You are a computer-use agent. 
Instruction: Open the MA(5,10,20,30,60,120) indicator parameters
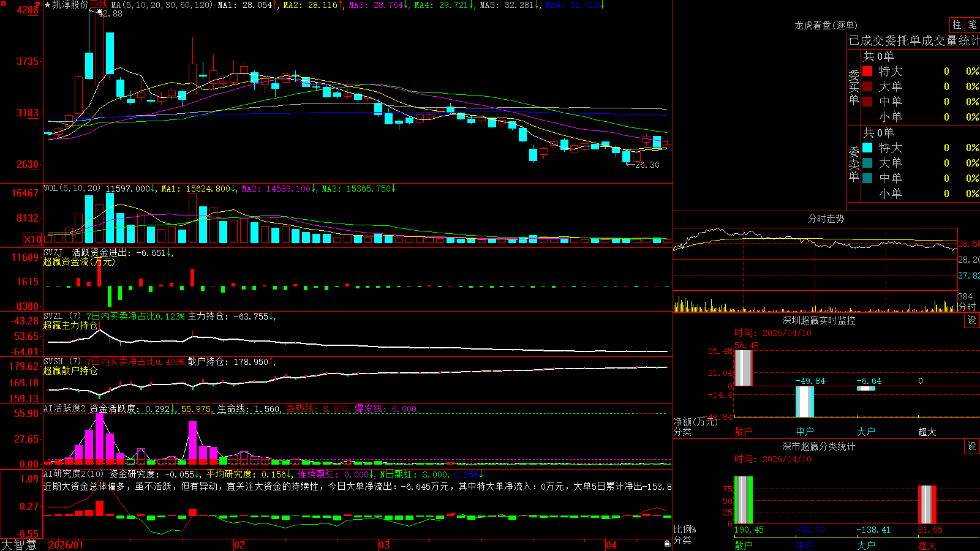pyautogui.click(x=162, y=5)
